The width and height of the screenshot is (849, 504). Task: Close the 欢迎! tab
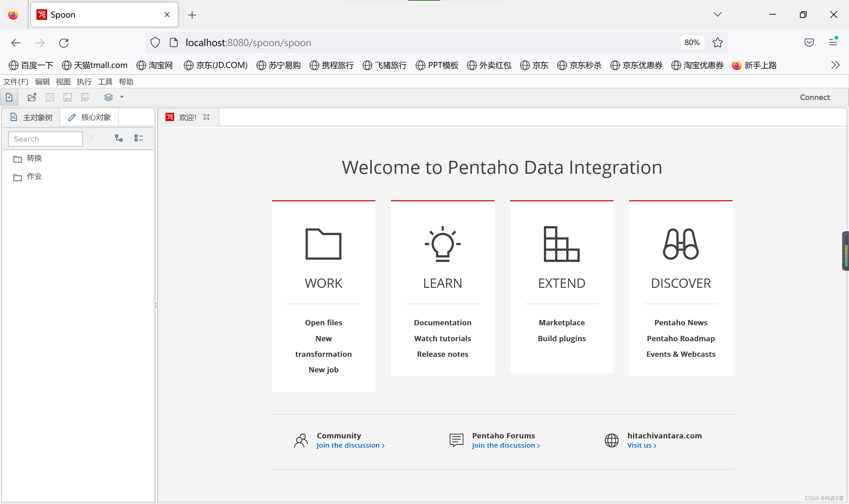coord(207,117)
